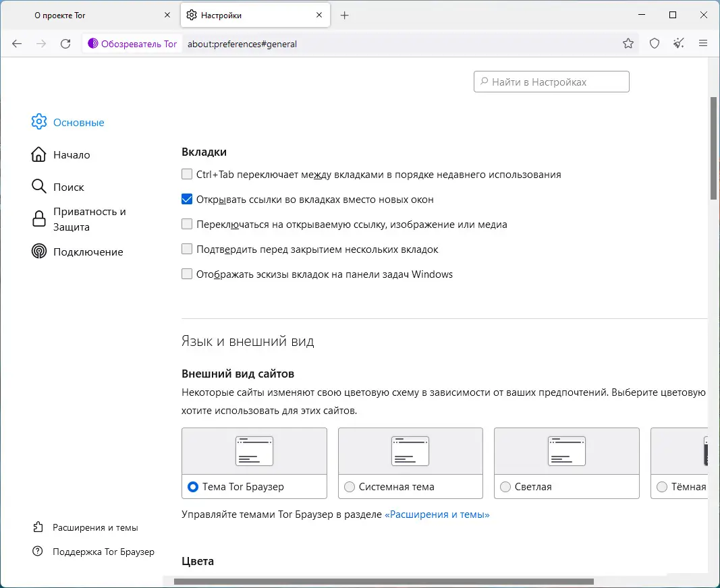Click the back navigation arrow

click(17, 44)
